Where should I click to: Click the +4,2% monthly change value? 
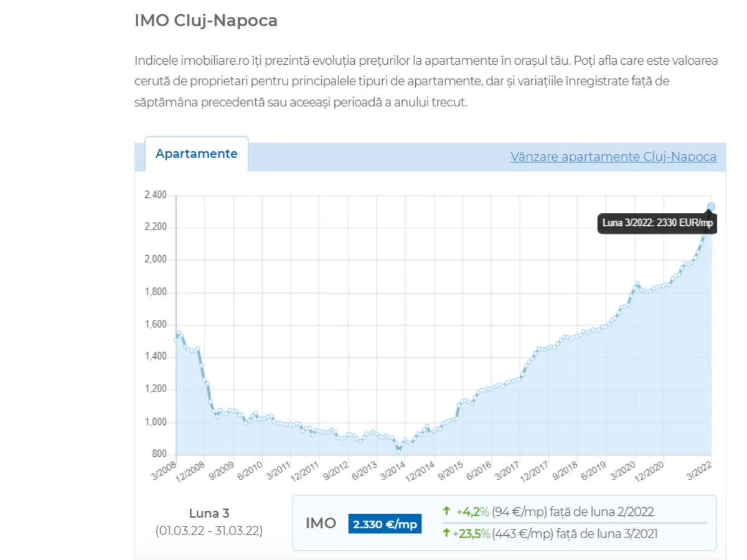click(472, 511)
